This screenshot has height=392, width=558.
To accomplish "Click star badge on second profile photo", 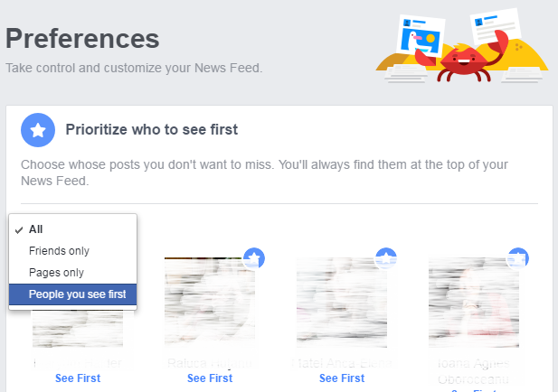I will 254,258.
